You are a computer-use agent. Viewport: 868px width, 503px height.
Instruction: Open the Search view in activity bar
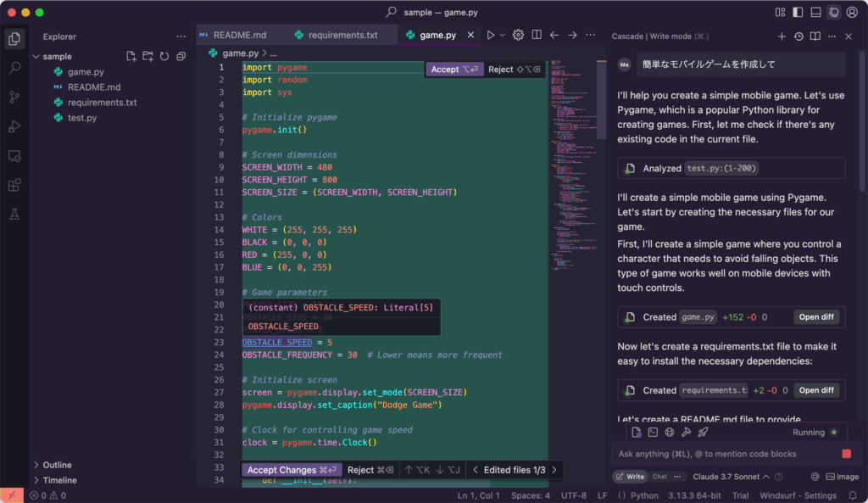pos(15,68)
